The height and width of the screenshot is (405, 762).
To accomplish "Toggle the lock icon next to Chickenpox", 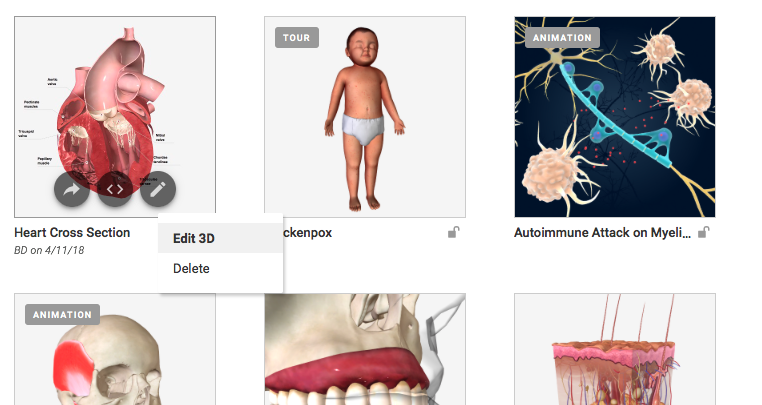I will (453, 233).
